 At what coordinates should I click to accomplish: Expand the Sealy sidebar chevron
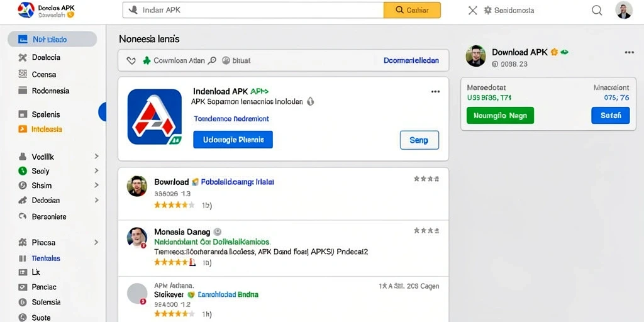tap(96, 171)
